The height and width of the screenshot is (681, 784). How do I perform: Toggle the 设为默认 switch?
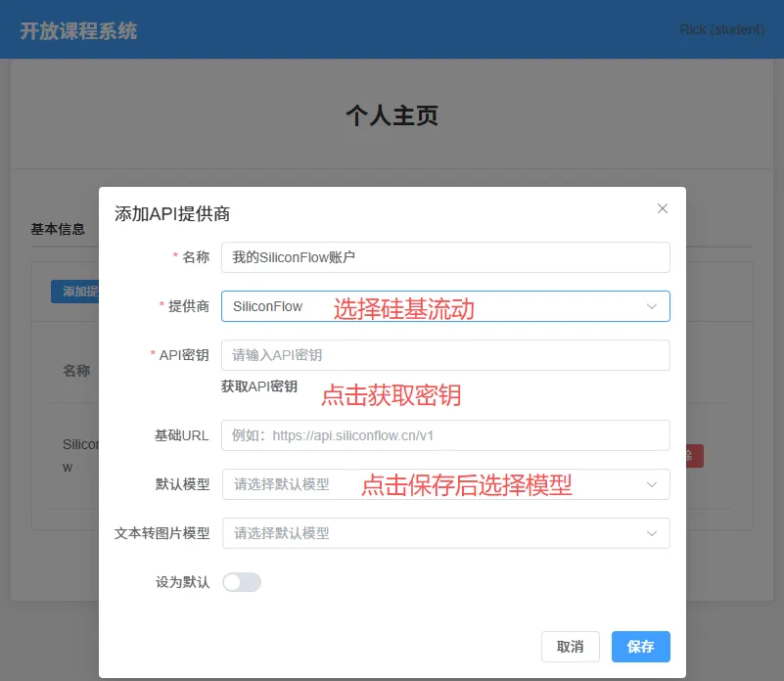click(x=242, y=582)
